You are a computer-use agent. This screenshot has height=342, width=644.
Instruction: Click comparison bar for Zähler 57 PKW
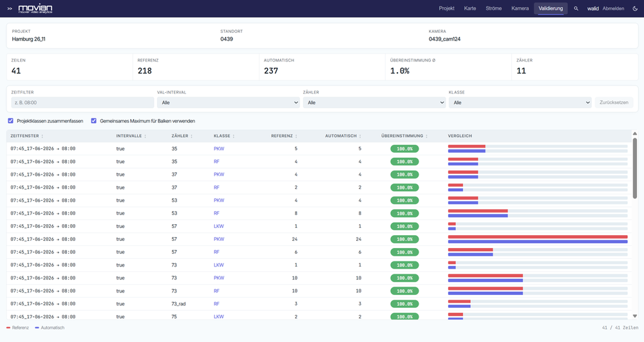538,239
